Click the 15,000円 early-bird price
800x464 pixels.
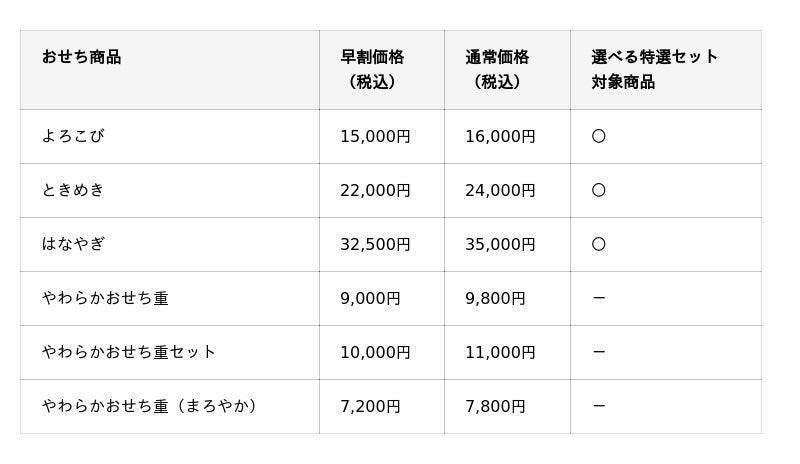click(x=375, y=136)
